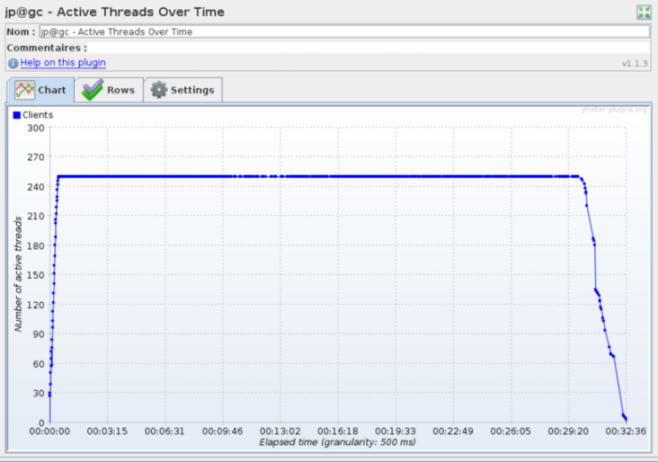
Task: Click the 240 value on the vertical axis
Action: (35, 186)
